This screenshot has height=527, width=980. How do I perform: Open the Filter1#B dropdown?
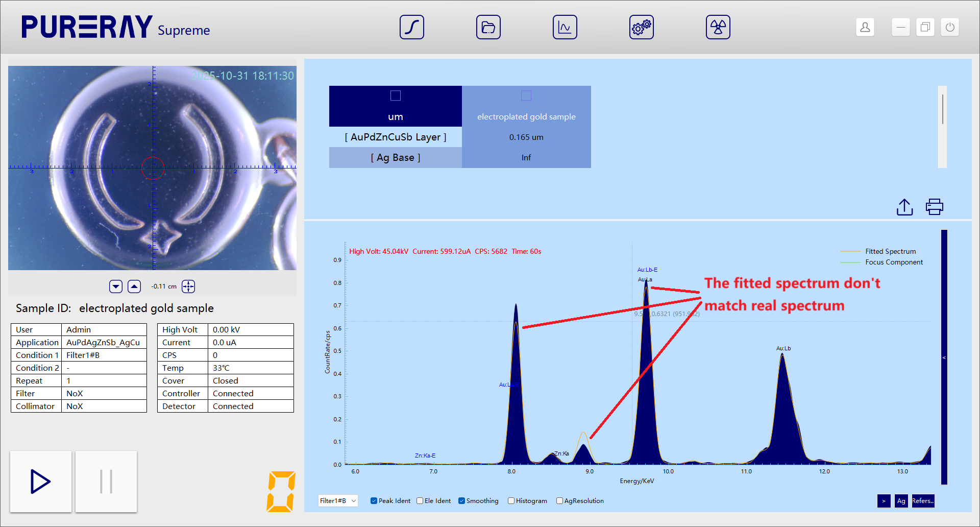pos(337,501)
